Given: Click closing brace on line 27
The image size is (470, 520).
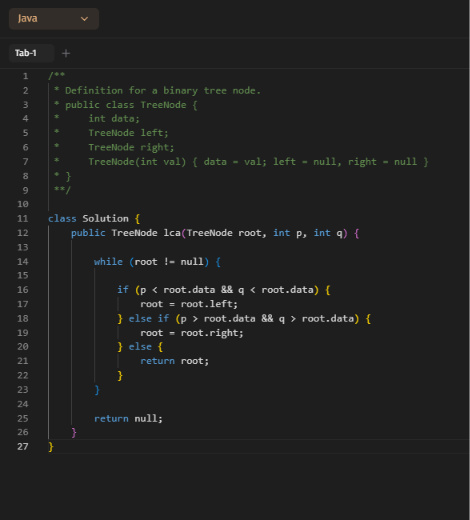Looking at the screenshot, I should click(x=51, y=447).
